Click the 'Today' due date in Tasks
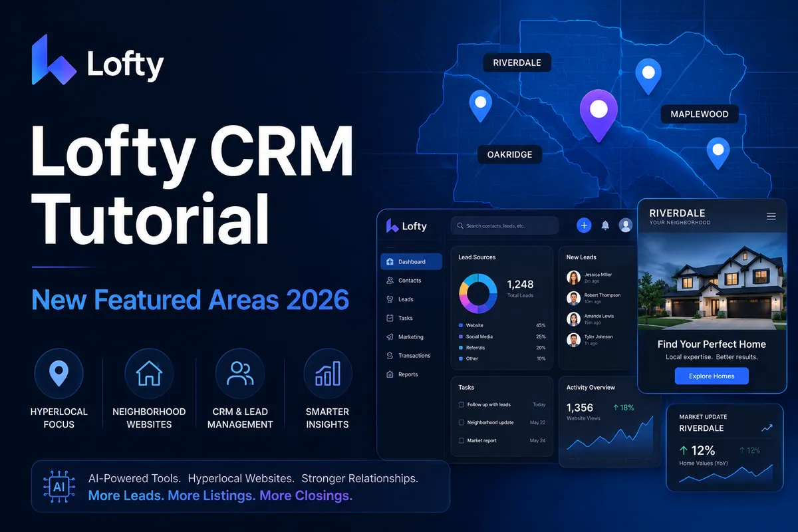The width and height of the screenshot is (798, 532). [x=539, y=404]
